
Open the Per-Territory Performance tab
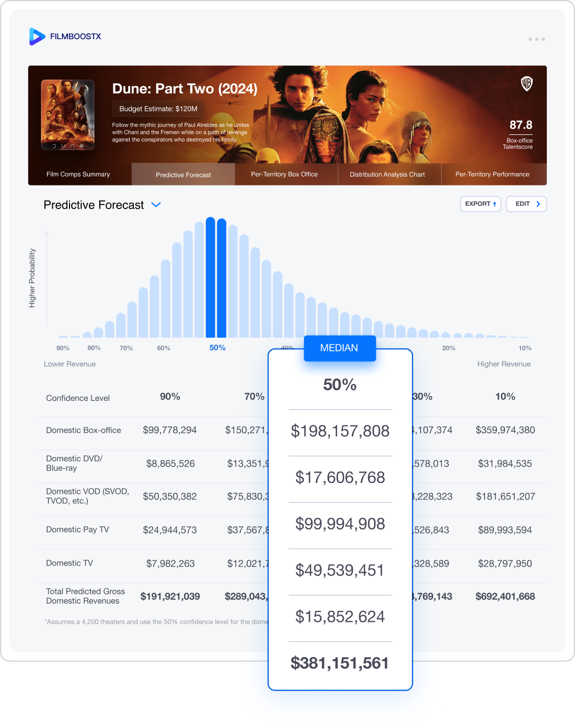pyautogui.click(x=492, y=175)
